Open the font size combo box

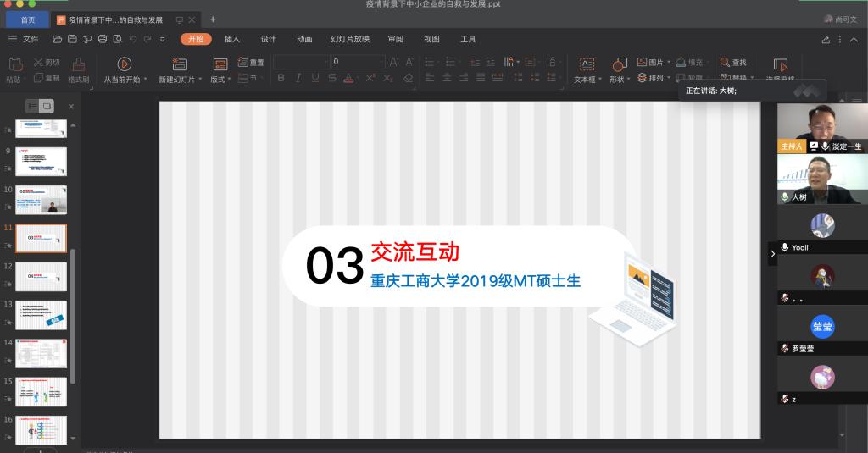[358, 62]
